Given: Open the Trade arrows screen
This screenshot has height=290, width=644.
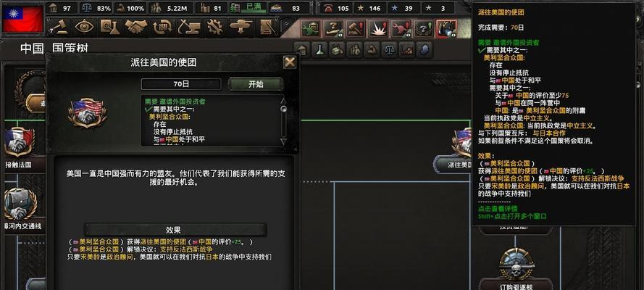Looking at the screenshot, I should 162,27.
